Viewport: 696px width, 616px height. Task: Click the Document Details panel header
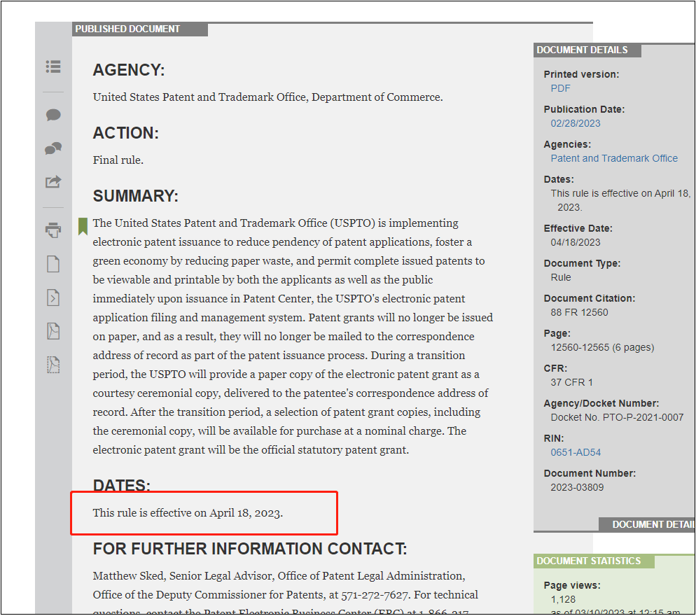click(x=582, y=50)
